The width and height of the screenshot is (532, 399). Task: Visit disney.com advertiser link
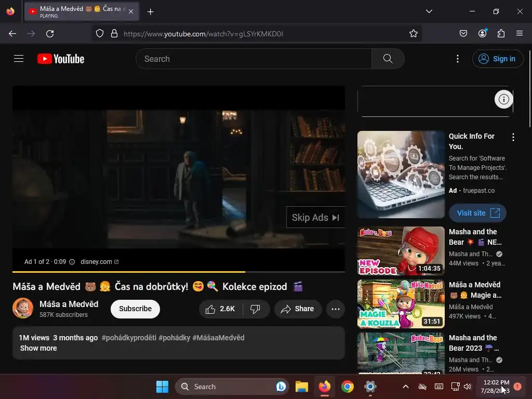pyautogui.click(x=99, y=262)
